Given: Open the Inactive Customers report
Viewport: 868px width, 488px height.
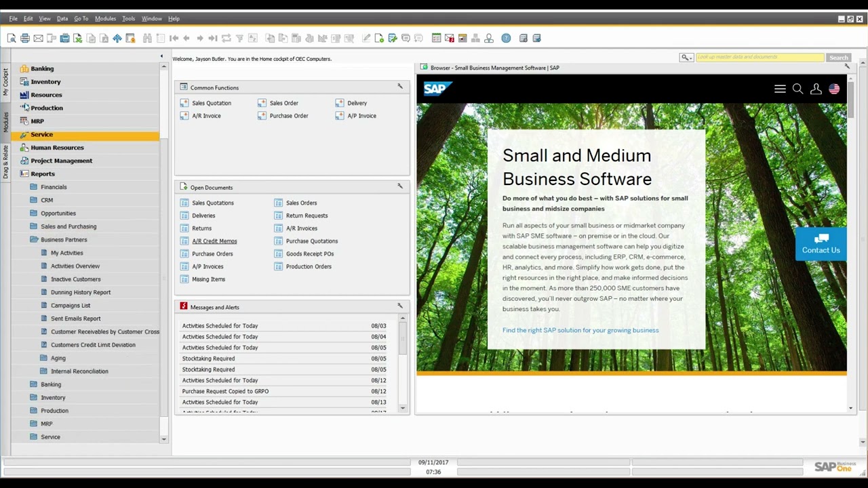Looking at the screenshot, I should tap(75, 279).
